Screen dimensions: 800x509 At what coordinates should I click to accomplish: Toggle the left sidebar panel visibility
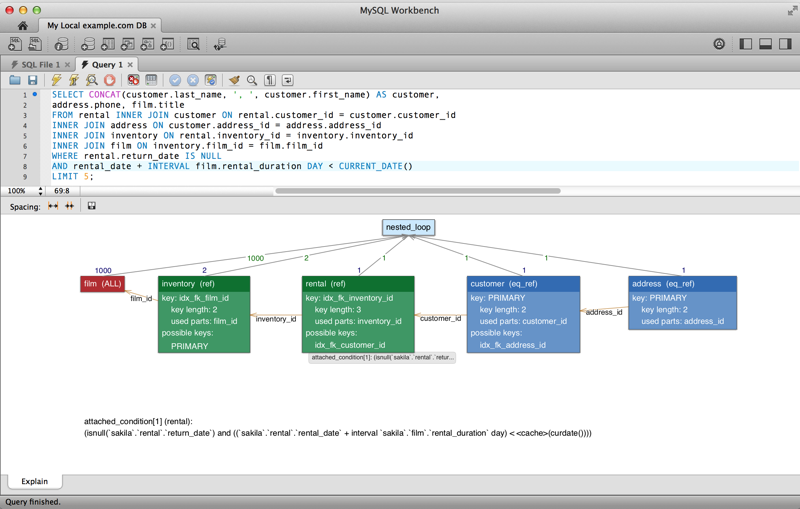click(745, 44)
